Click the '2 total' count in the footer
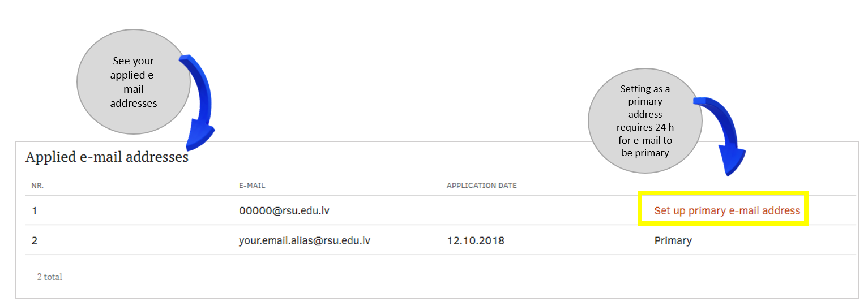Screen dimensions: 868x306 [x=49, y=277]
